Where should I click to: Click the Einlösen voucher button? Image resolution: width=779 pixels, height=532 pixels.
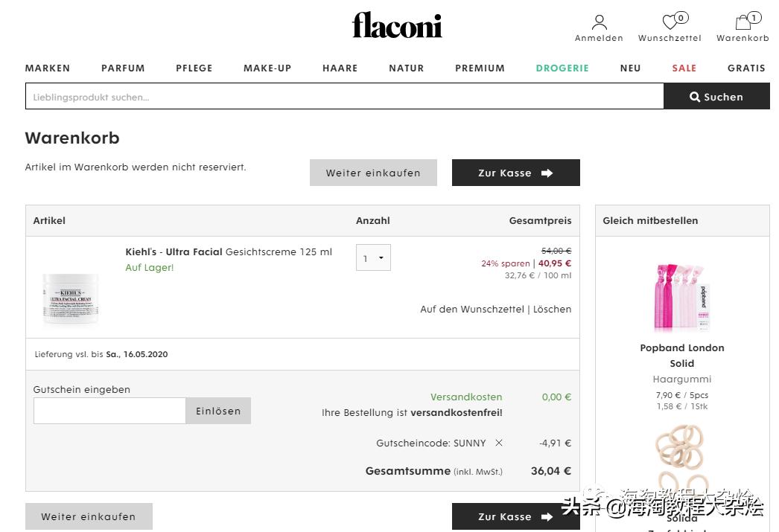(218, 411)
